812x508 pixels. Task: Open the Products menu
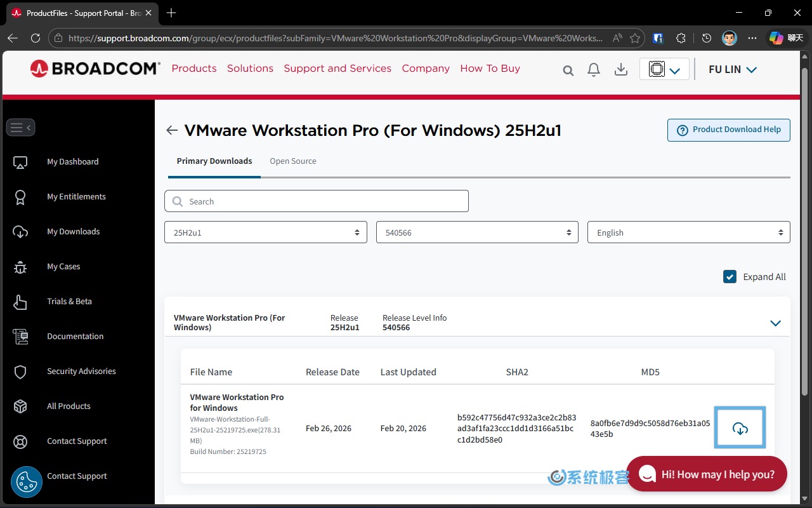tap(194, 68)
